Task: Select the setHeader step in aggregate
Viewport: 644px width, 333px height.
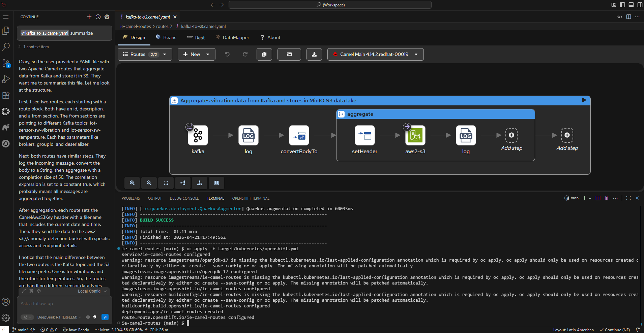Action: 365,135
